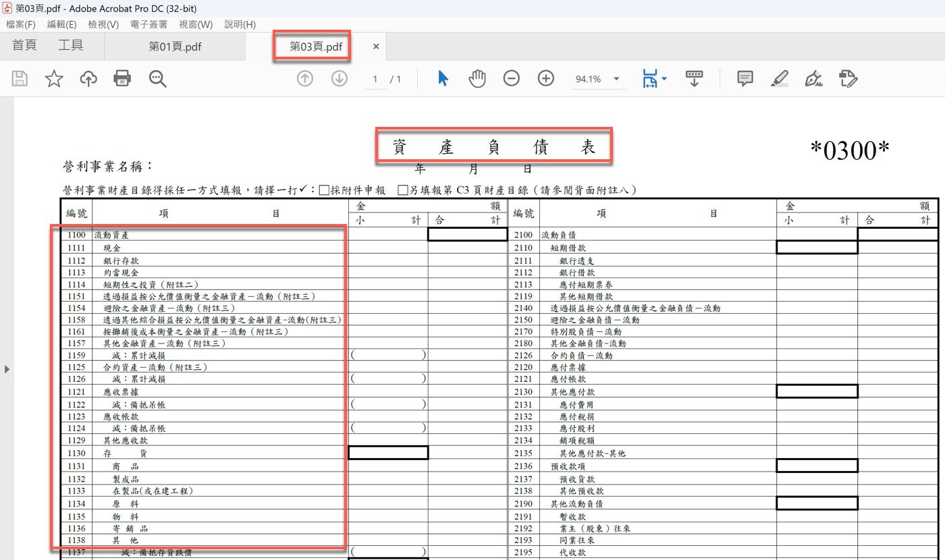
Task: Click the cloud upload icon
Action: pos(88,79)
